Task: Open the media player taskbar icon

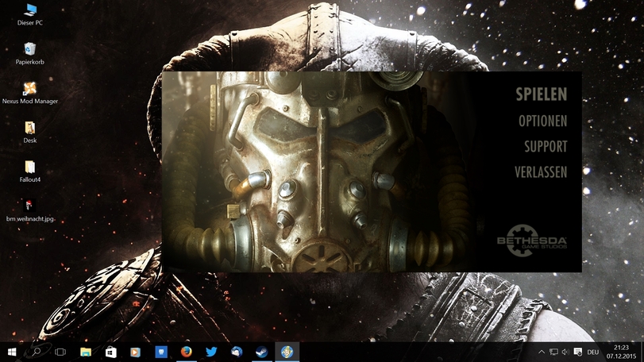Action: (x=136, y=352)
